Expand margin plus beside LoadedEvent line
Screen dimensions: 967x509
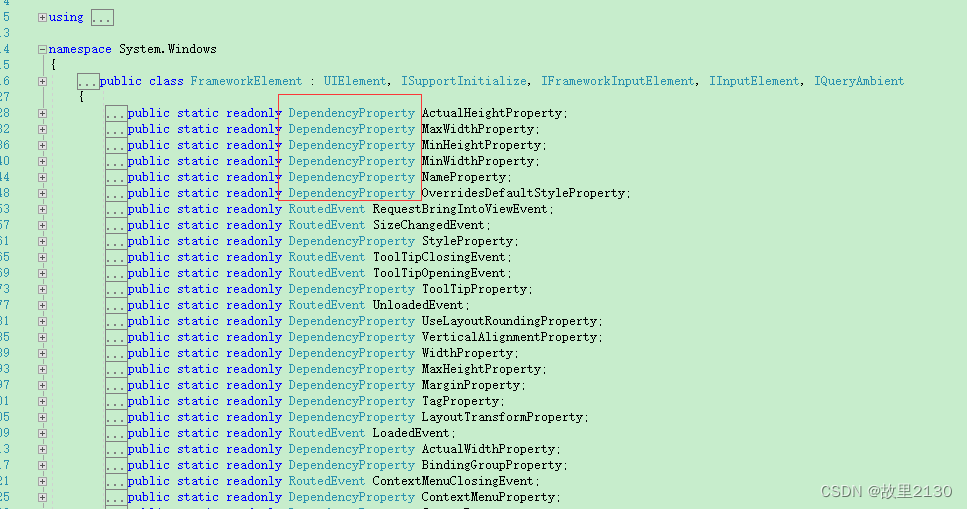[x=42, y=434]
